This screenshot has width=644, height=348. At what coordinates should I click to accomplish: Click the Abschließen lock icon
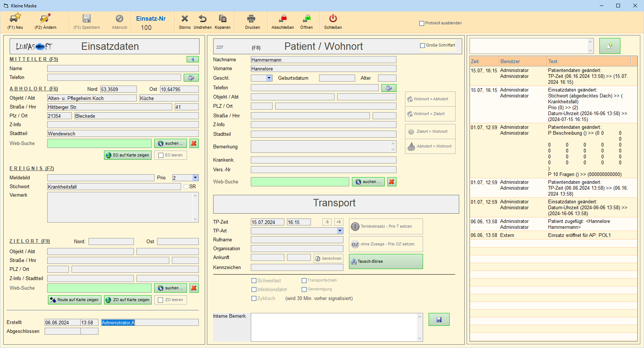point(283,18)
